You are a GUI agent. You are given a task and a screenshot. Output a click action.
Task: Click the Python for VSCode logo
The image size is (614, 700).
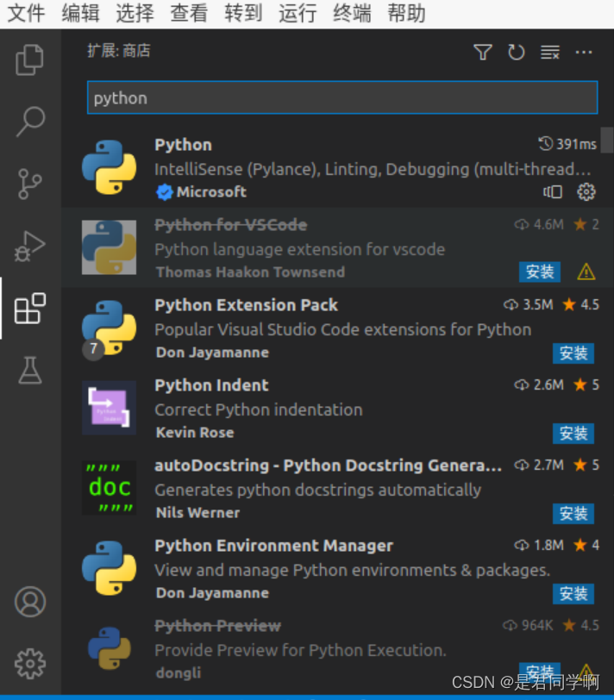109,247
